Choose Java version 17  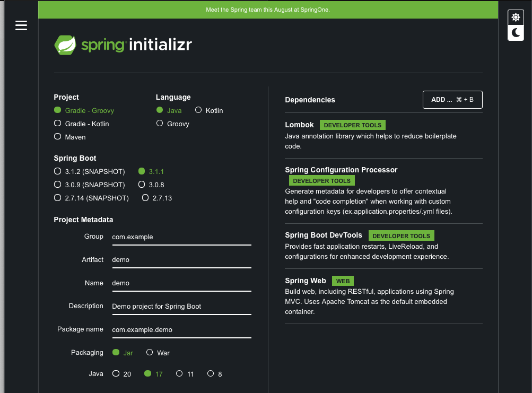[153, 374]
